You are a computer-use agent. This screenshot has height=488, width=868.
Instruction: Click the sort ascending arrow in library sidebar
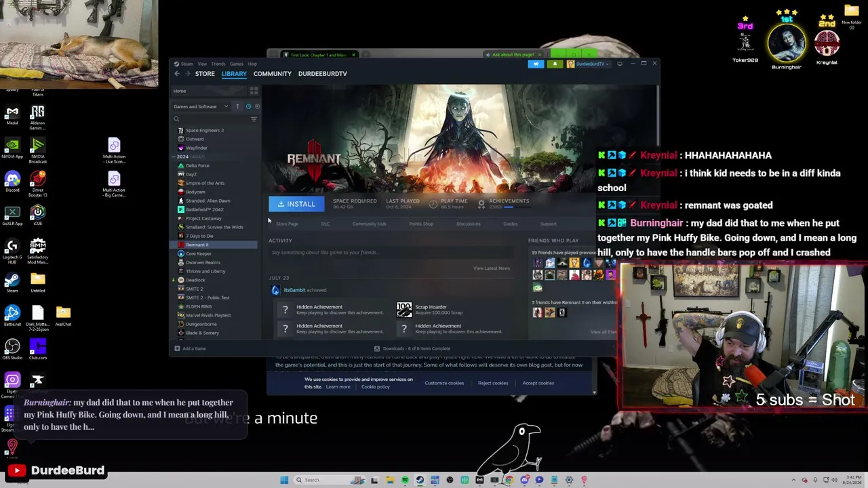pos(237,106)
